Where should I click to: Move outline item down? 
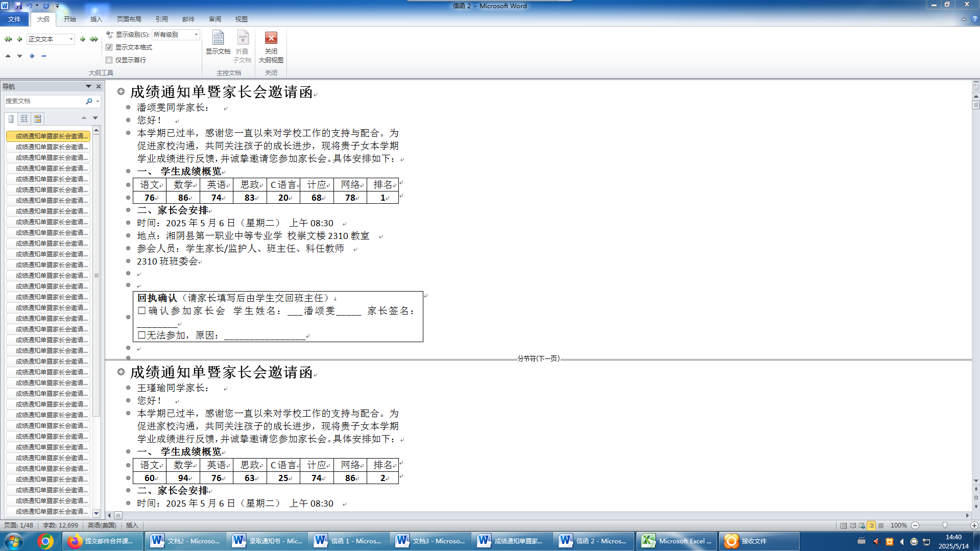click(19, 56)
